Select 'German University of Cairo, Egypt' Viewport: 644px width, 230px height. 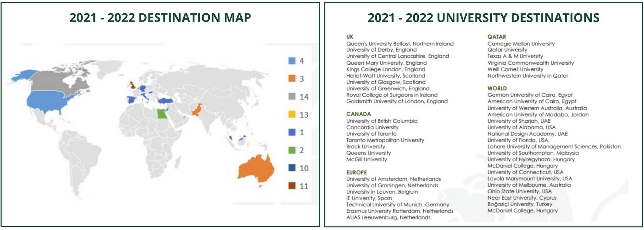530,95
